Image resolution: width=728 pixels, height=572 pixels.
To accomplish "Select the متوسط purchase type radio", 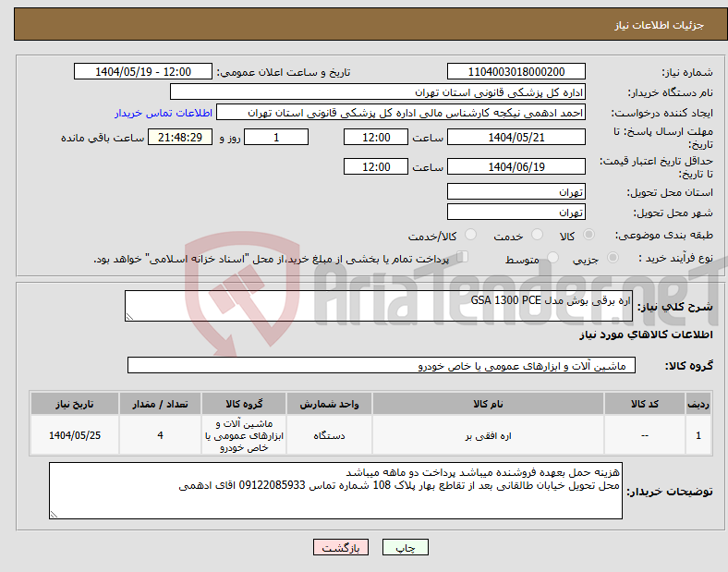I will (x=553, y=257).
